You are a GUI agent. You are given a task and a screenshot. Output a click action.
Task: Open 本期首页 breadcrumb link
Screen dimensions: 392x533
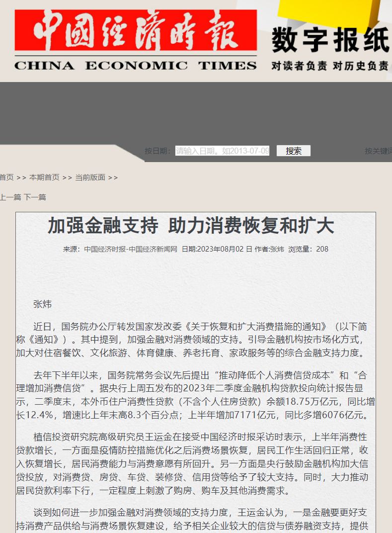point(44,178)
